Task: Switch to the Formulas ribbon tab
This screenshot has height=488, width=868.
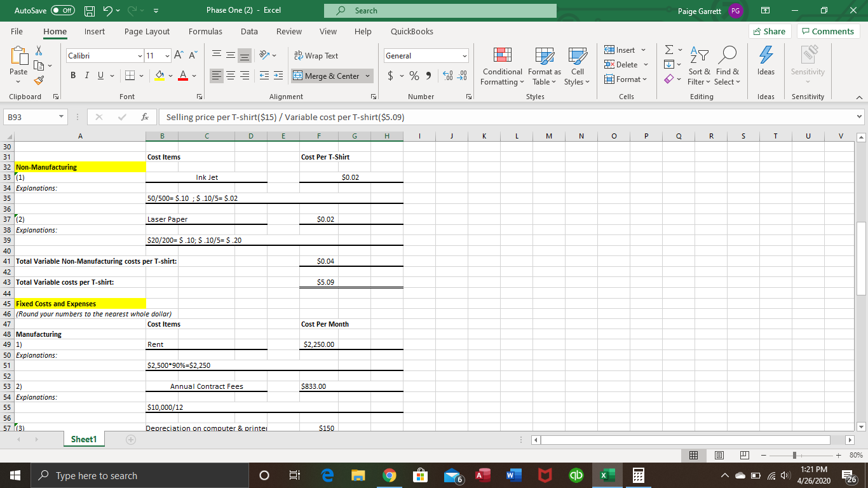Action: (x=205, y=30)
